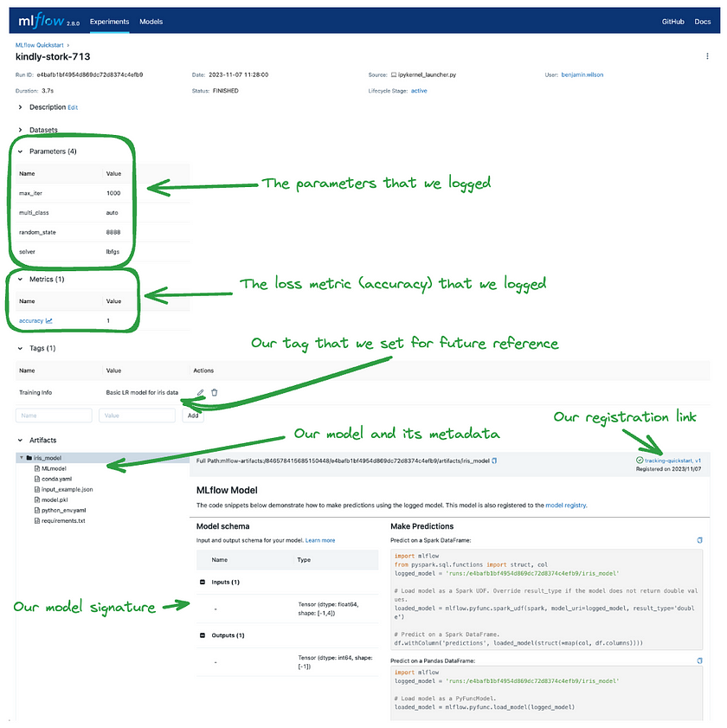
Task: Open the Models tab
Action: (x=151, y=22)
